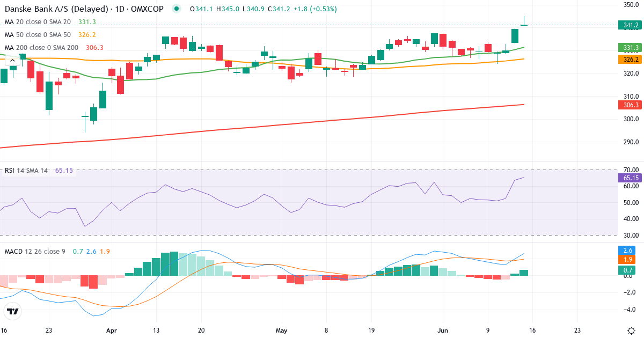Select the RSI 14 SMA 14 legend

(26, 171)
